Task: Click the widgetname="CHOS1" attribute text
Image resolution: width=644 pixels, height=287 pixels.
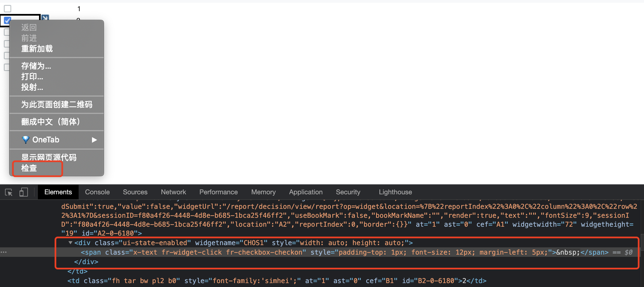Action: [231, 243]
